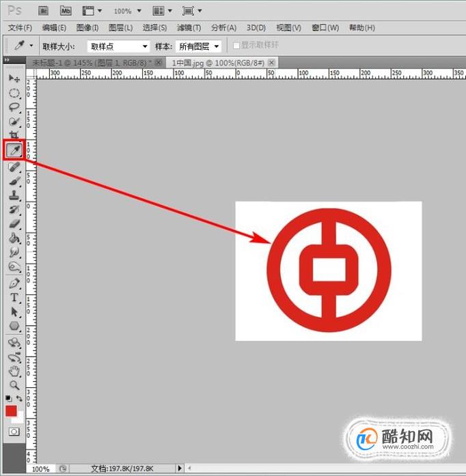Expand the toolbox double-arrow toggle

point(7,60)
